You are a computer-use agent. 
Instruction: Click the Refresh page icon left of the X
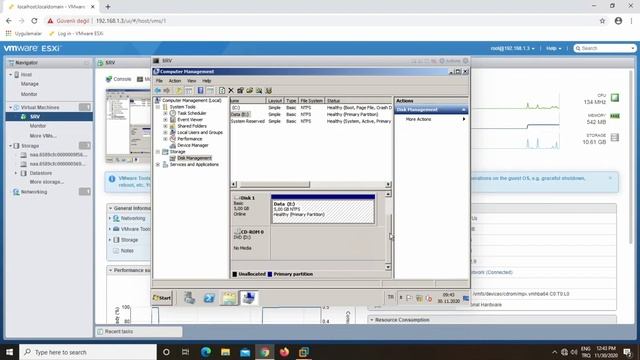pos(222,91)
